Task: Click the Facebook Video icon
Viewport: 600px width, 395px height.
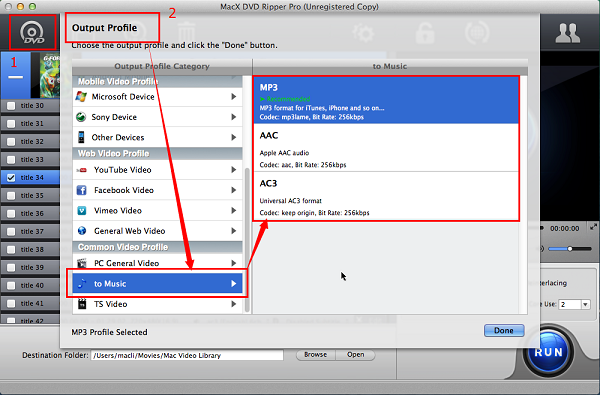Action: click(82, 190)
